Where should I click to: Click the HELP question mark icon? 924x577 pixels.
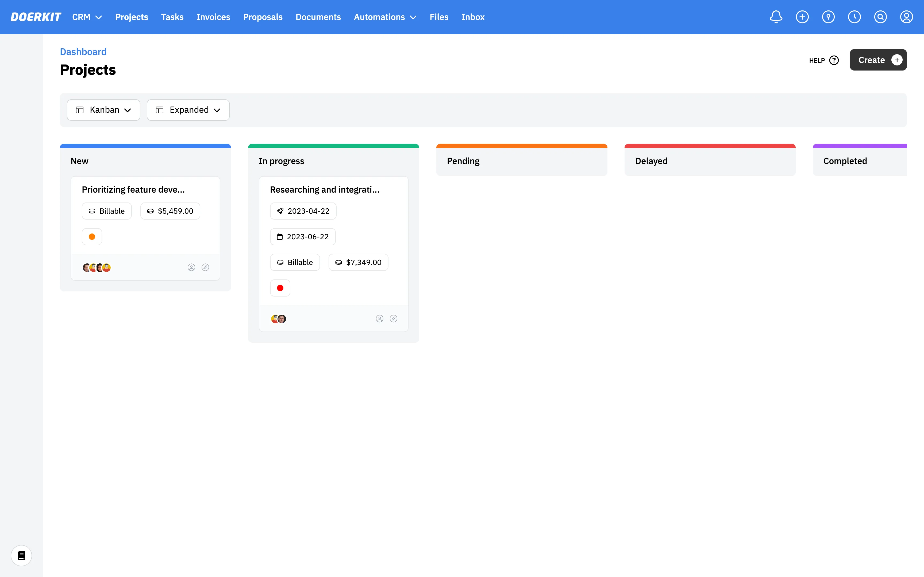click(x=834, y=60)
